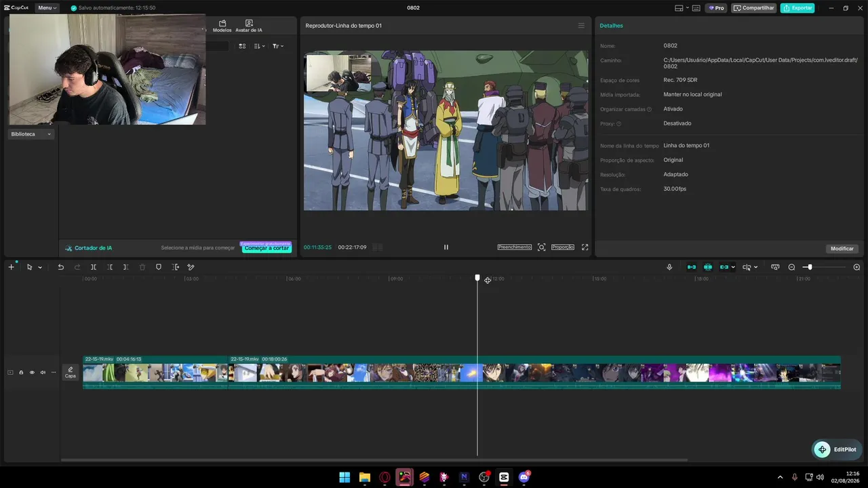Add a marker with the shield icon
Viewport: 868px width, 488px height.
click(x=159, y=267)
